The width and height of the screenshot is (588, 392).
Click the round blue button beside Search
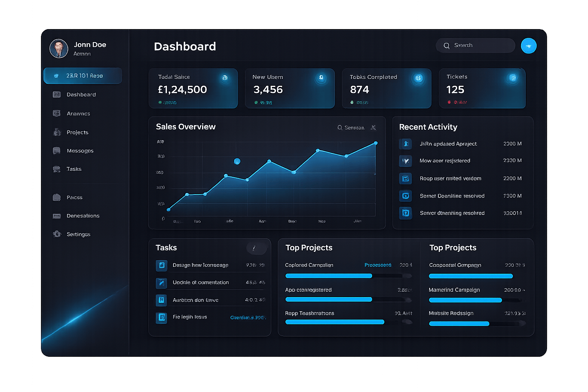528,46
